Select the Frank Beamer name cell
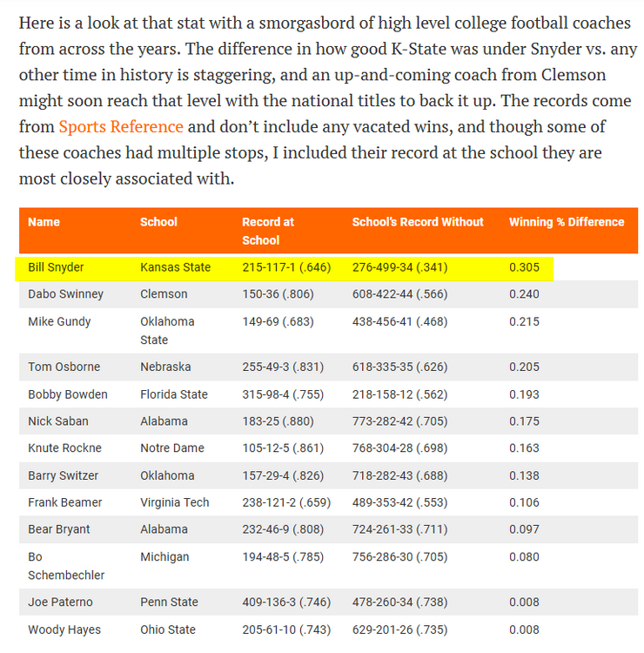This screenshot has width=644, height=653. click(x=65, y=502)
